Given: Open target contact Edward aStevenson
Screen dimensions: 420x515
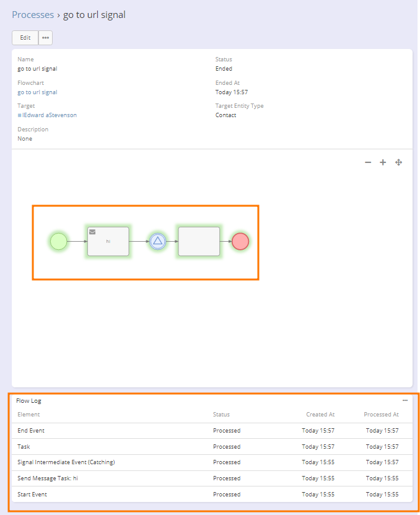Looking at the screenshot, I should point(50,115).
